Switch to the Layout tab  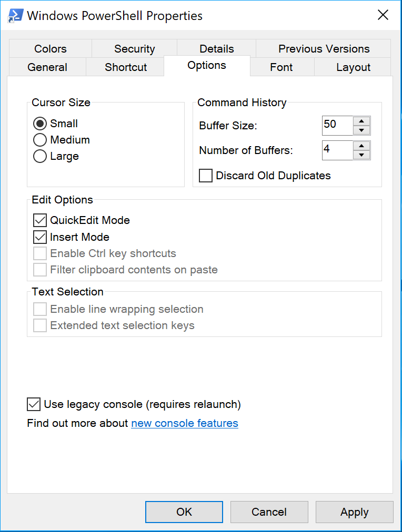353,67
